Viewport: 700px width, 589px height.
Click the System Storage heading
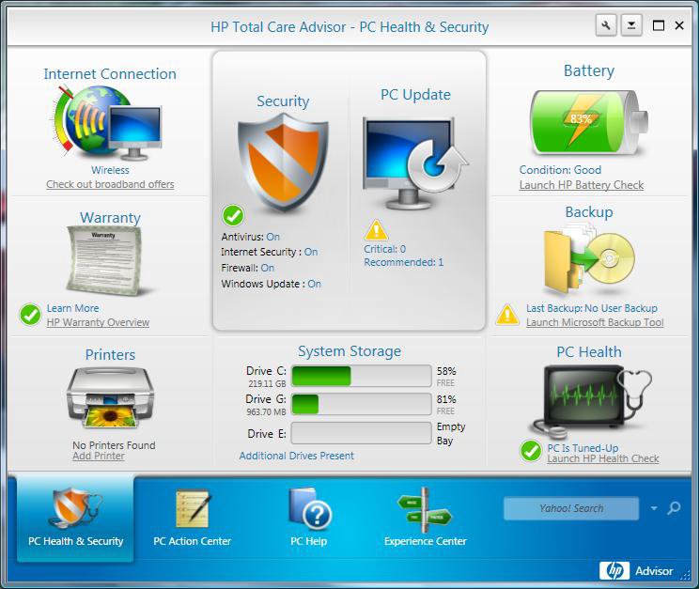click(350, 351)
